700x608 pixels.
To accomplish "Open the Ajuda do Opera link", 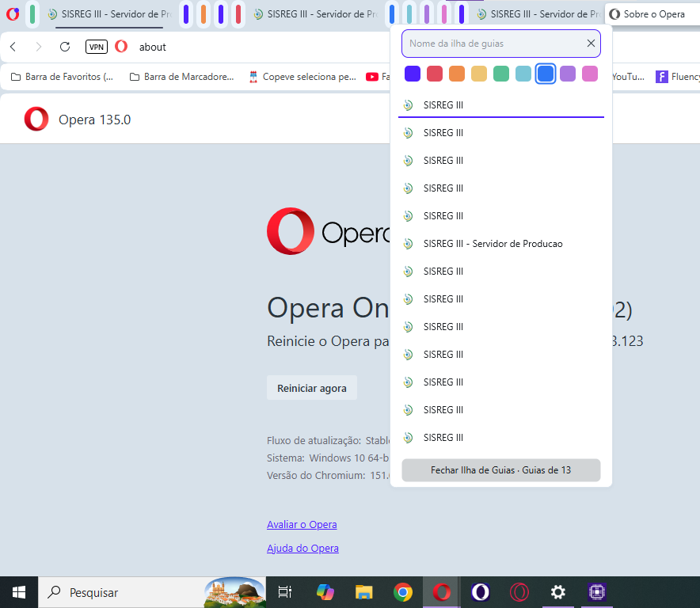I will [x=302, y=548].
